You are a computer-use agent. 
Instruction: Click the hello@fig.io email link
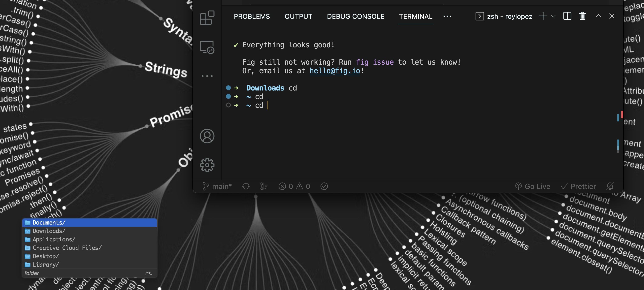point(335,71)
